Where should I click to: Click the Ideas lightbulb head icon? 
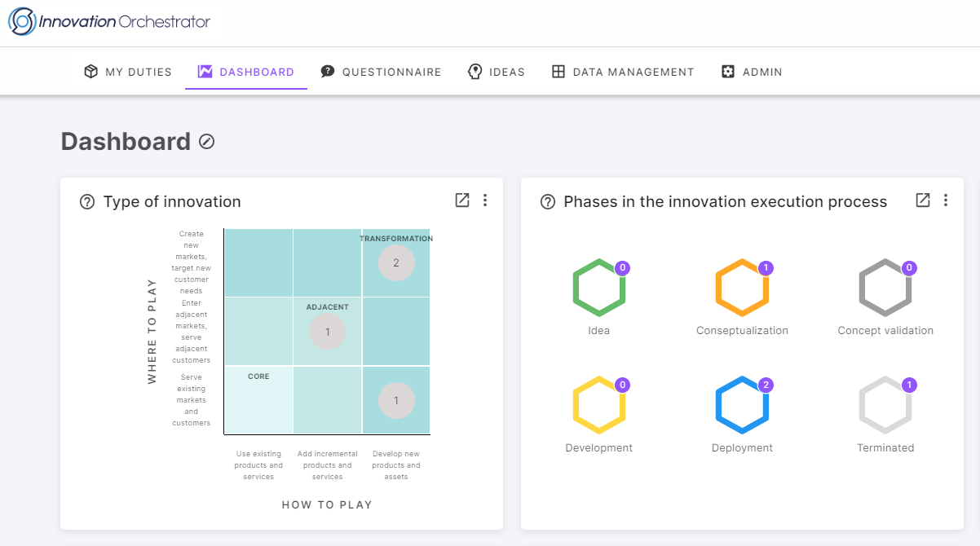click(x=475, y=72)
